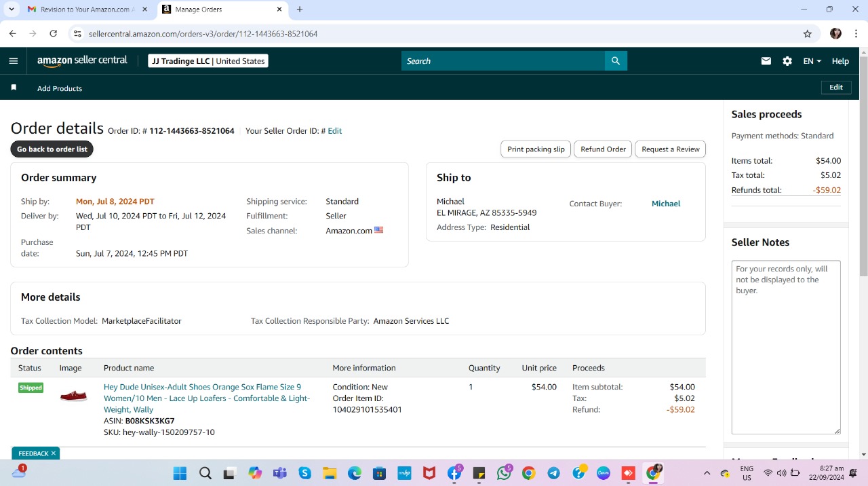Screen dimensions: 868x486
Task: Click Ship by date Mon, Jul 8, 2024
Action: (x=115, y=202)
